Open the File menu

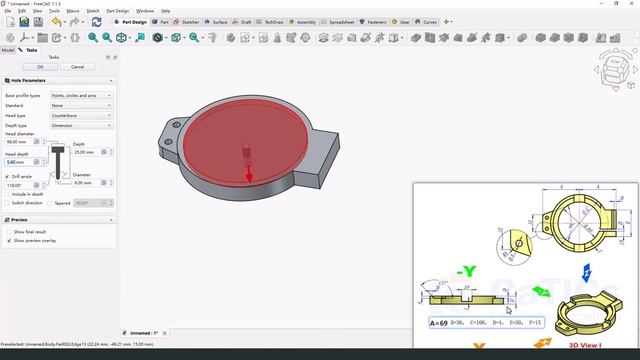[8, 11]
